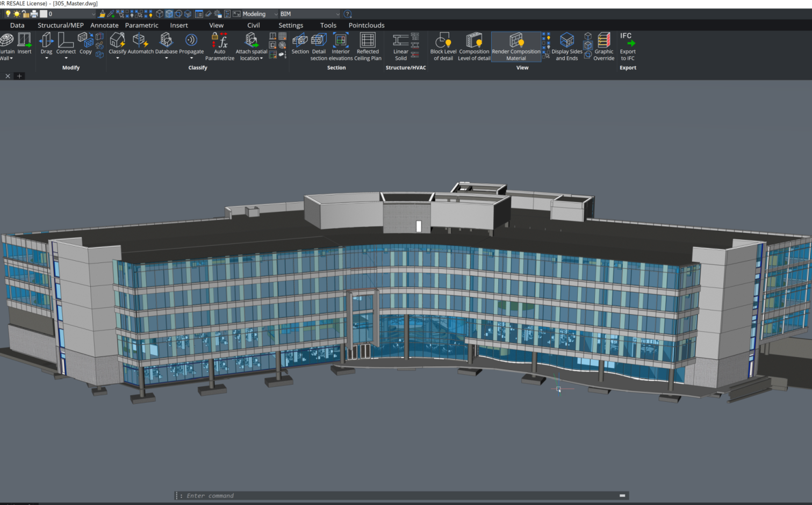Switch to the Pointclouds tab
Viewport: 812px width, 505px height.
click(x=367, y=25)
